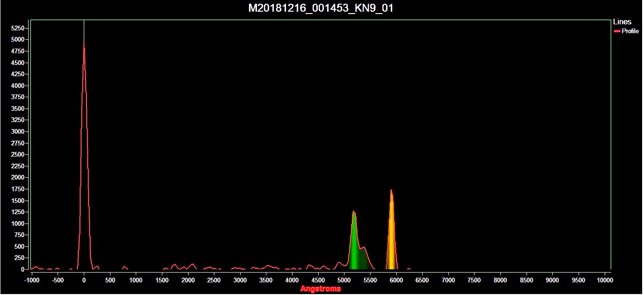The width and height of the screenshot is (644, 295).
Task: Click the small blip near 6250 Angstroms
Action: [x=409, y=268]
